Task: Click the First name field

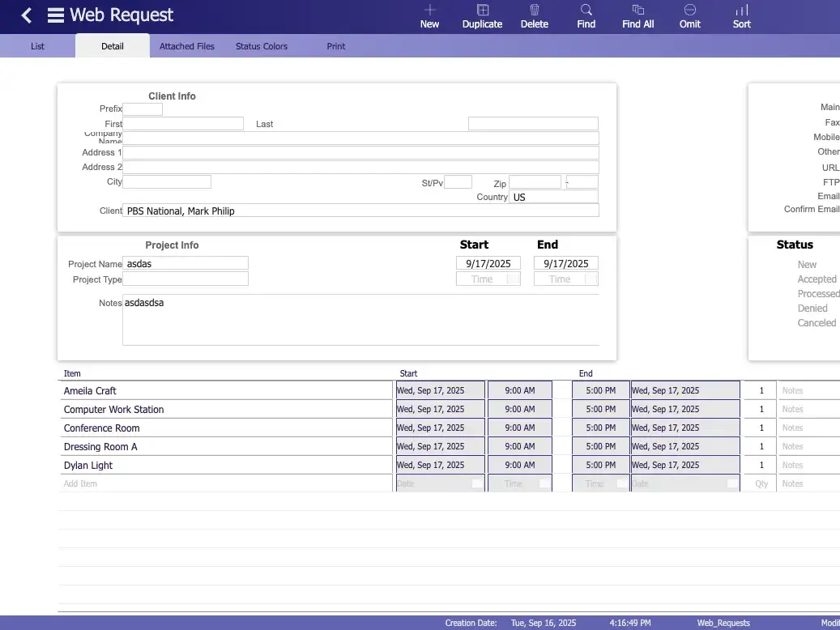Action: tap(183, 124)
